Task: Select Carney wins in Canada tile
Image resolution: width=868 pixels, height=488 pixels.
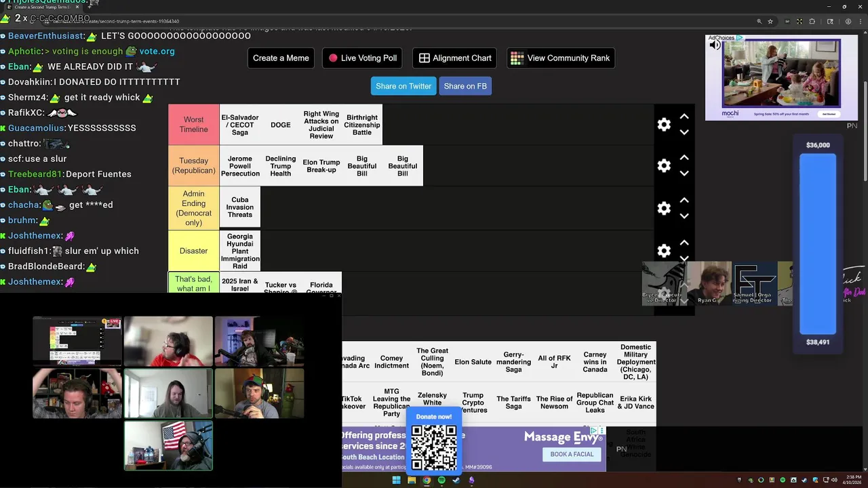Action: click(595, 362)
